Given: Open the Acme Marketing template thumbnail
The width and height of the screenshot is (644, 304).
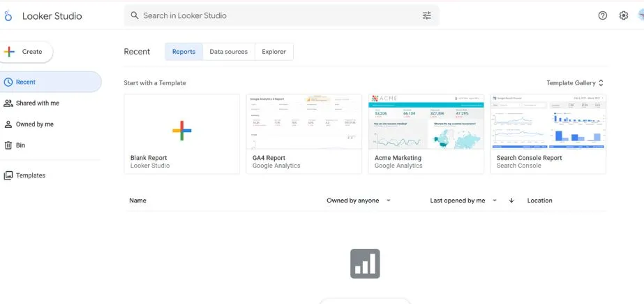Looking at the screenshot, I should [x=426, y=134].
